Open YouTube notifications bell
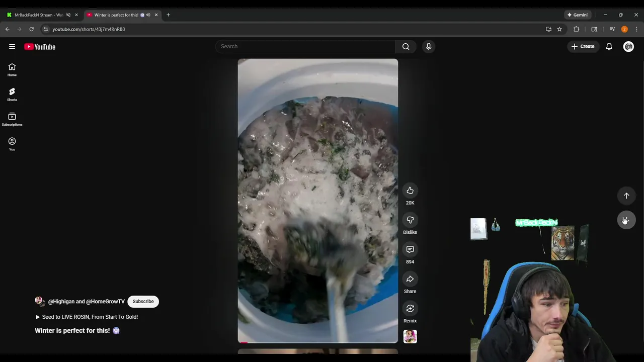 tap(609, 47)
